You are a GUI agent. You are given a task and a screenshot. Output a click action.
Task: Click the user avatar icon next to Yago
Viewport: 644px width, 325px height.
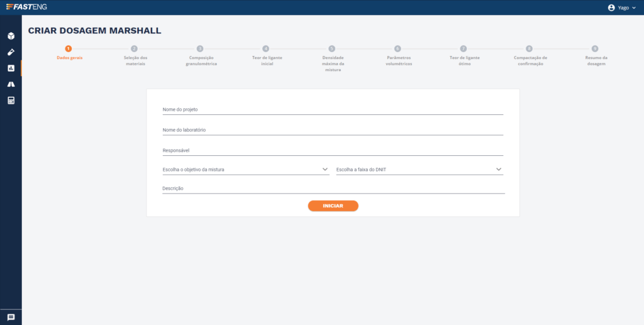point(611,8)
